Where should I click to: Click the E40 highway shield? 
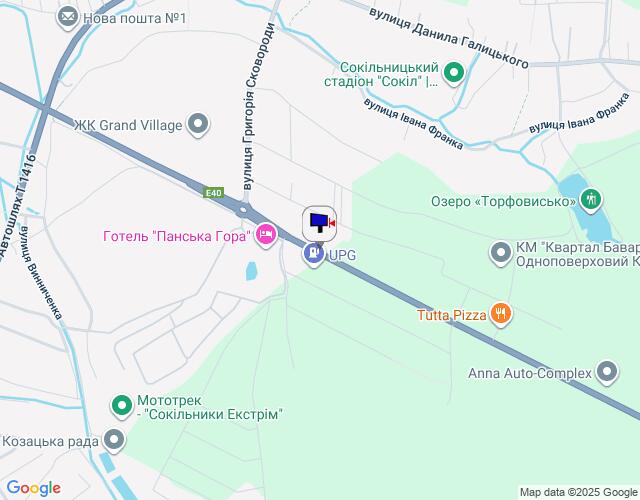pos(214,192)
